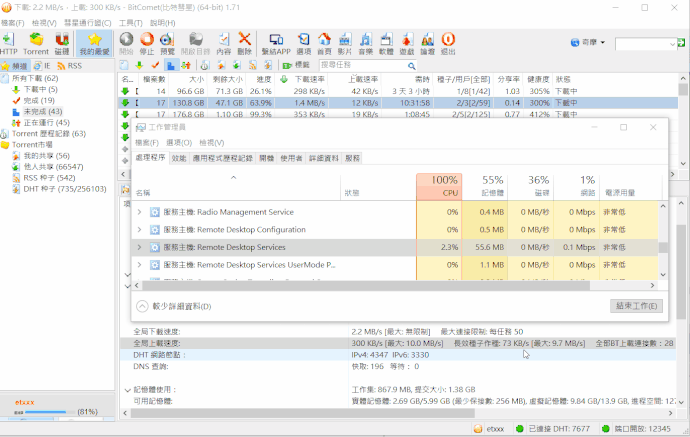690x437 pixels.
Task: Click the search magnifier icon
Action: point(411,66)
